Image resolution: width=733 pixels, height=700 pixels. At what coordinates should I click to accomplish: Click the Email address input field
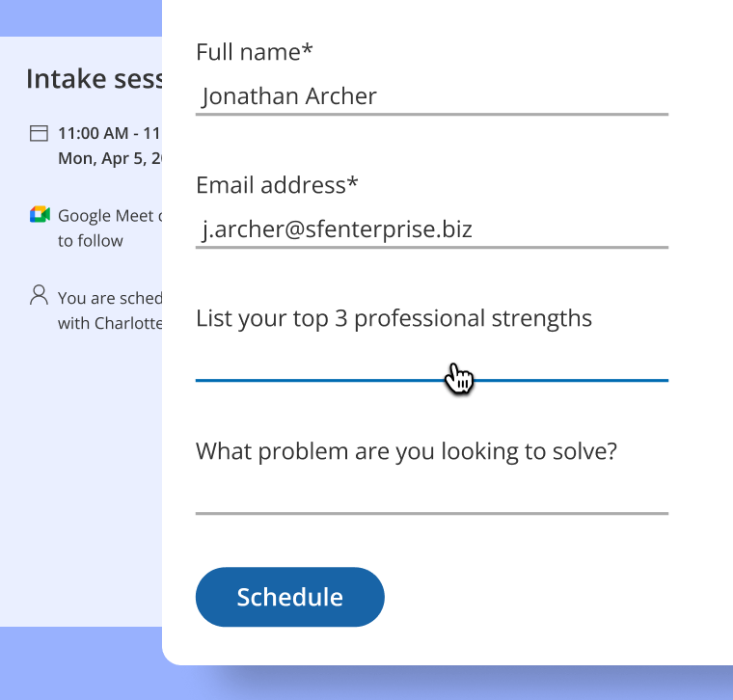[x=431, y=229]
